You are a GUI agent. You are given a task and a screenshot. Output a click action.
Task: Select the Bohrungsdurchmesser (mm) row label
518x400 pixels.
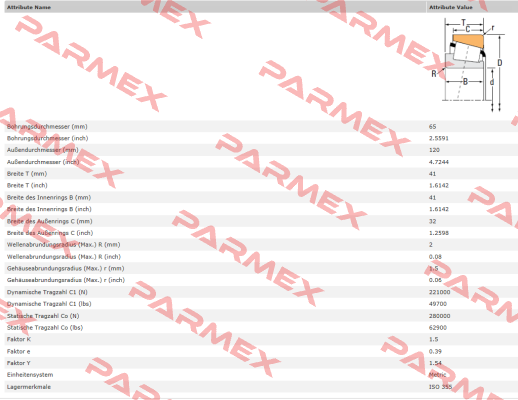tap(47, 127)
